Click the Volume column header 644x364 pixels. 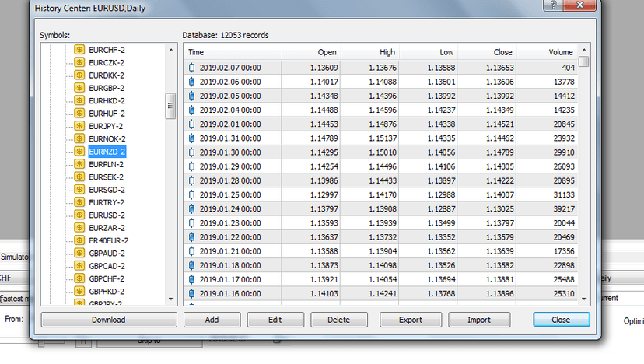click(560, 52)
